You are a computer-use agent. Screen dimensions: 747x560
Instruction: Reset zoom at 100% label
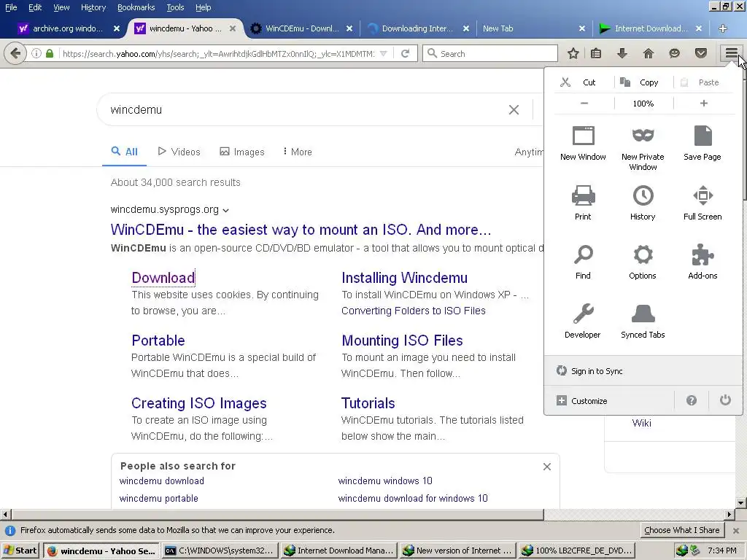click(x=643, y=104)
